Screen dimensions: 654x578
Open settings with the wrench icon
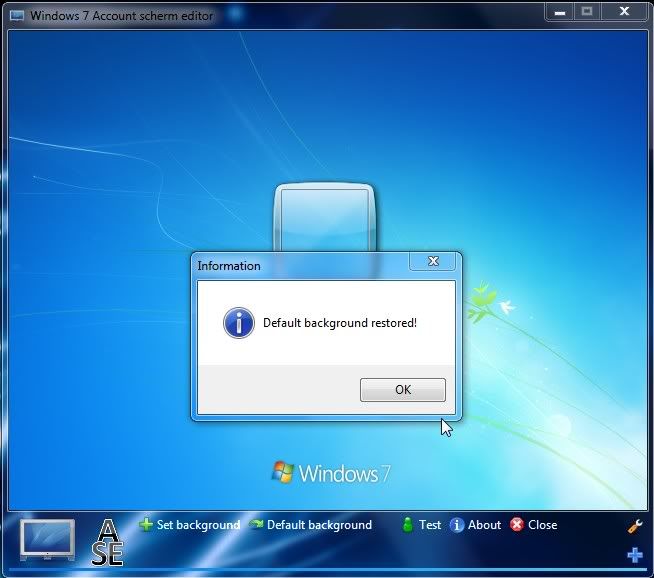coord(634,526)
